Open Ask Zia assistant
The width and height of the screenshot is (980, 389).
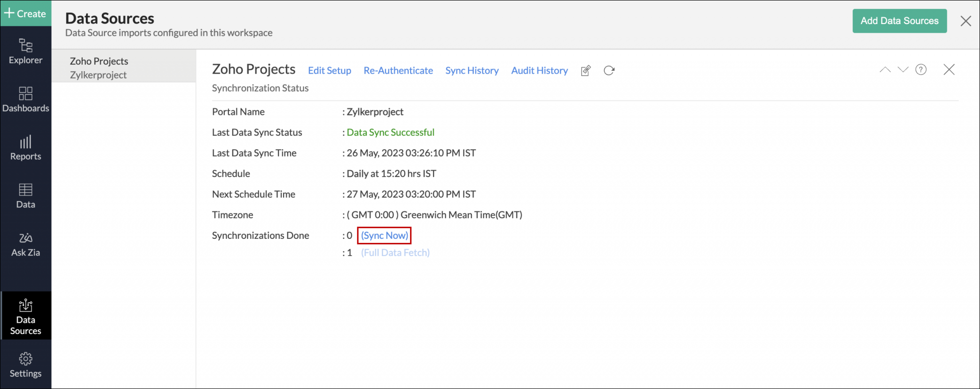[25, 244]
